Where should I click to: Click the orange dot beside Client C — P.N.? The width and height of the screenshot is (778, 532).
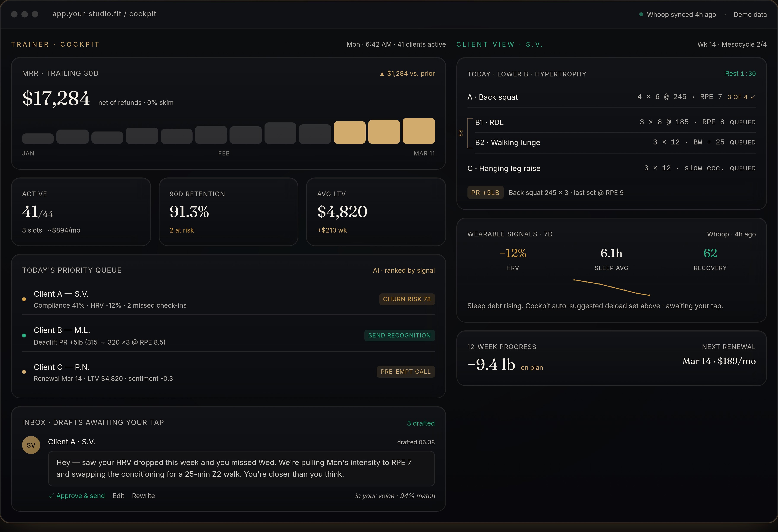pyautogui.click(x=24, y=372)
